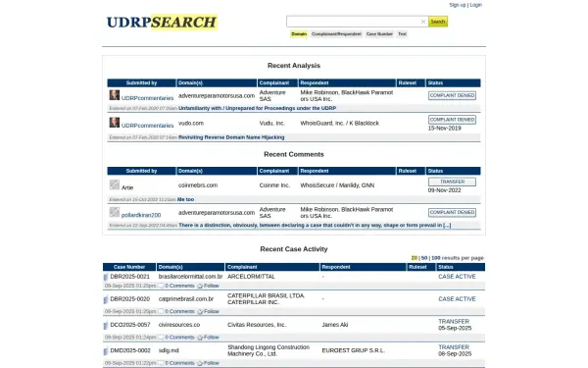Click Follow icon for case DCO2025-0057
Image resolution: width=588 pixels, height=368 pixels.
coord(200,338)
